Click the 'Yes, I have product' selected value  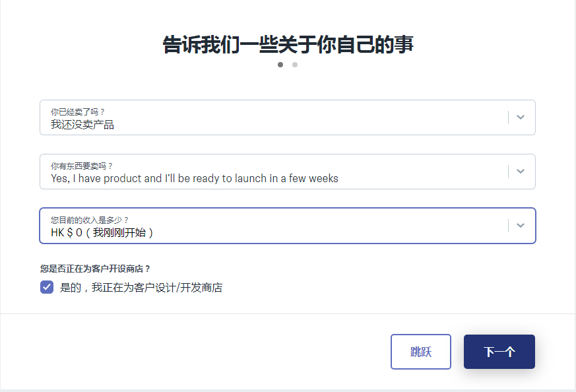(x=195, y=178)
